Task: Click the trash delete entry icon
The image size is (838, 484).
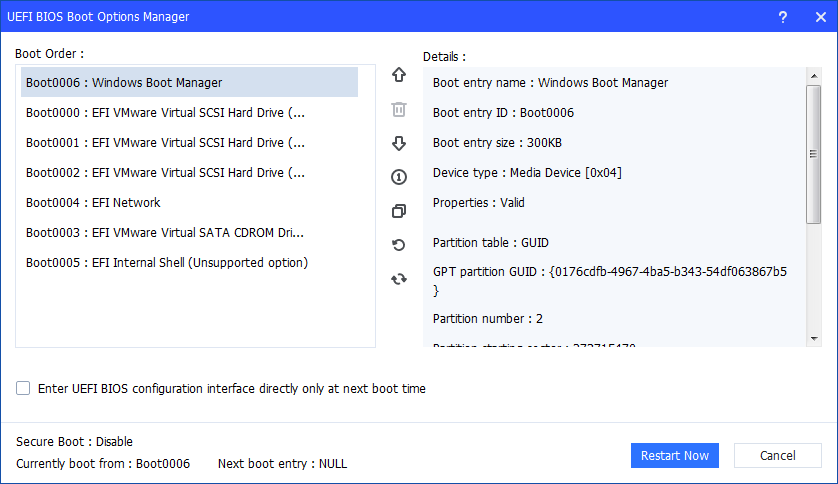Action: pyautogui.click(x=399, y=109)
